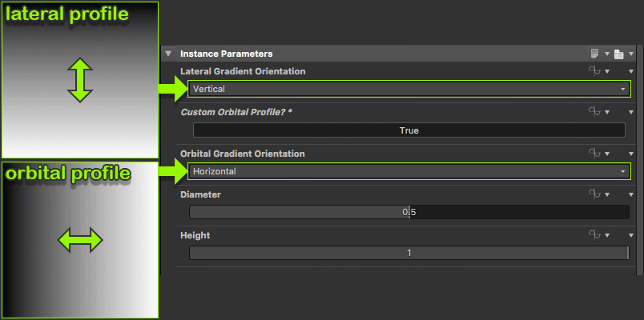Open the Orbital Gradient Orientation dropdown showing Horizontal

[x=409, y=170]
